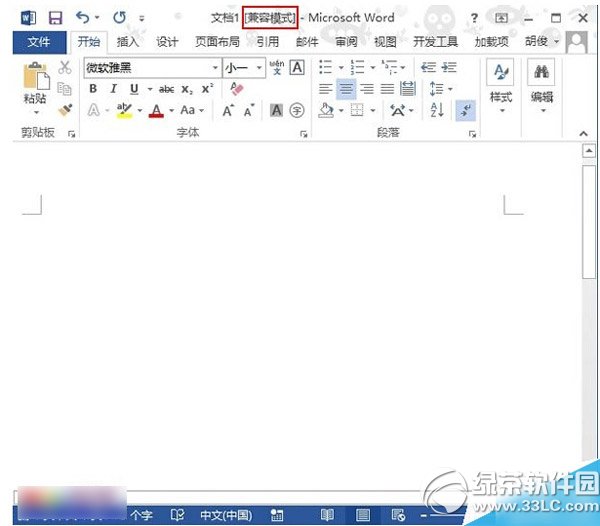Switch to the 引用 References tab
The height and width of the screenshot is (526, 600).
pos(268,42)
